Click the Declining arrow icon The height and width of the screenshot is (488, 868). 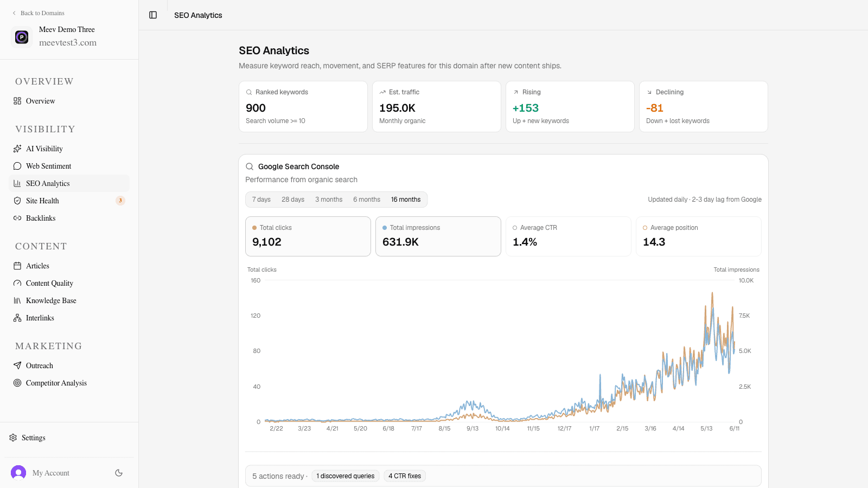649,92
